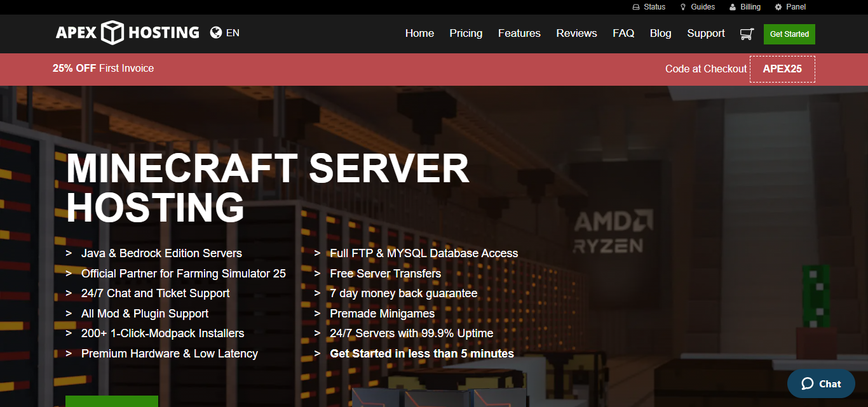
Task: Open the Chat widget button
Action: pos(821,384)
